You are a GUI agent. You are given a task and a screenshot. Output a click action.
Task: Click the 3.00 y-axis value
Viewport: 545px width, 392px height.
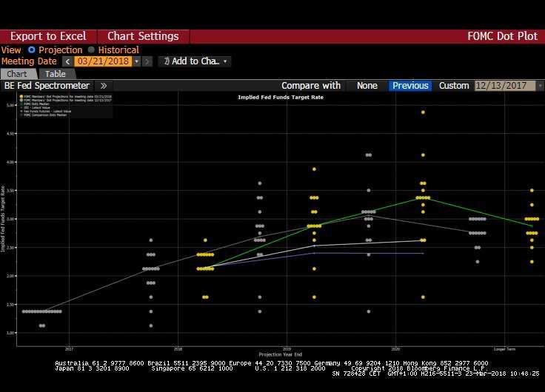10,219
